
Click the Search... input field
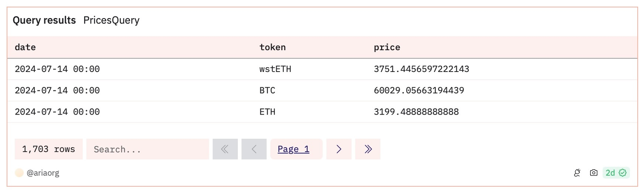(x=147, y=149)
